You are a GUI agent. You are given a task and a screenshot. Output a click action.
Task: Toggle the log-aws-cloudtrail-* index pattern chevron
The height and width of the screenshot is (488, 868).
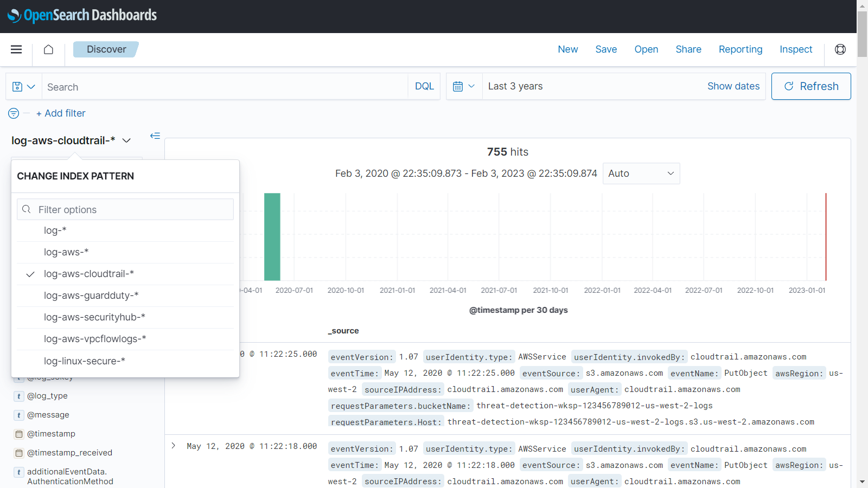coord(126,141)
